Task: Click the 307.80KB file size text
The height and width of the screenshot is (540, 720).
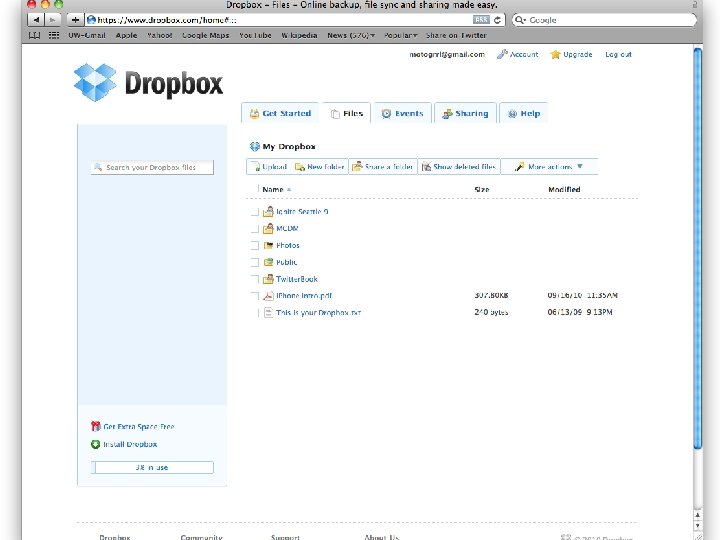Action: coord(491,295)
